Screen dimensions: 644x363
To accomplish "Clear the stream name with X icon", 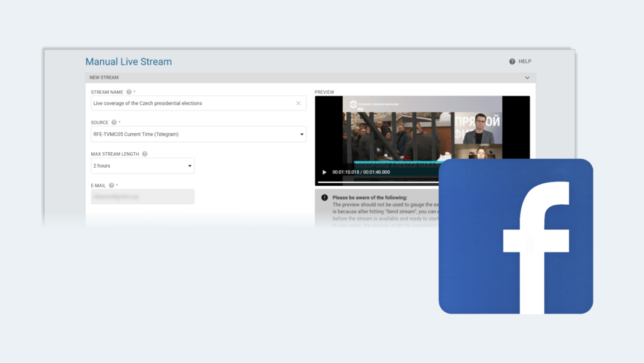I will pyautogui.click(x=298, y=103).
